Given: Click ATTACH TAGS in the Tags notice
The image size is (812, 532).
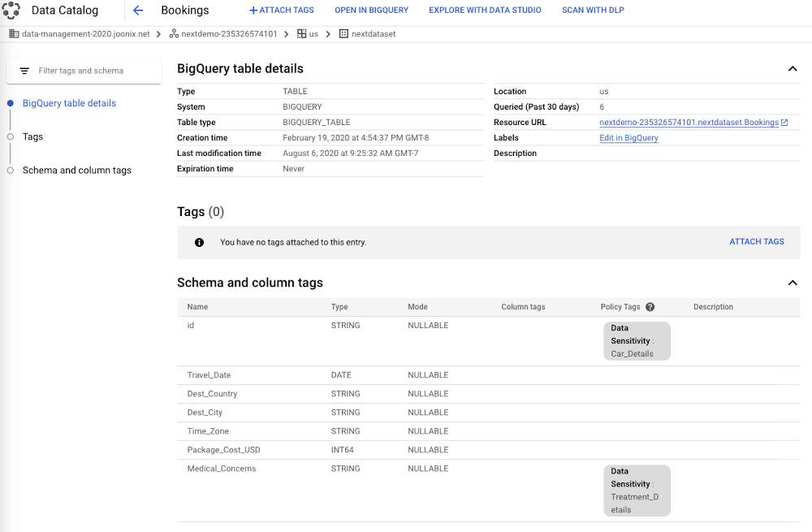Looking at the screenshot, I should tap(757, 242).
